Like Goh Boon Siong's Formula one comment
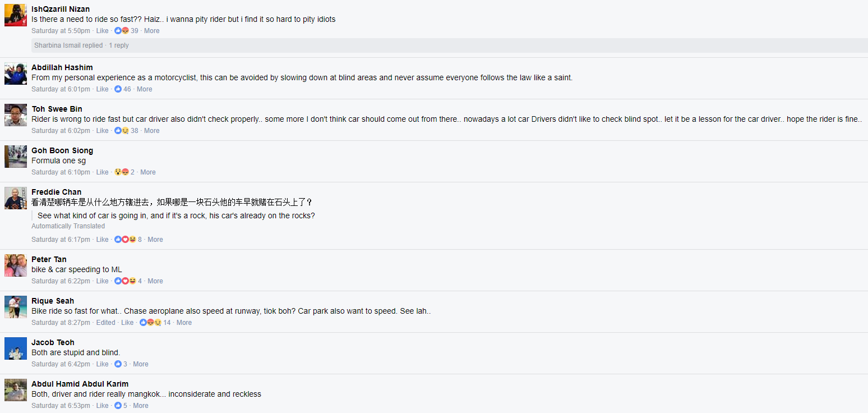This screenshot has width=868, height=413. [102, 172]
